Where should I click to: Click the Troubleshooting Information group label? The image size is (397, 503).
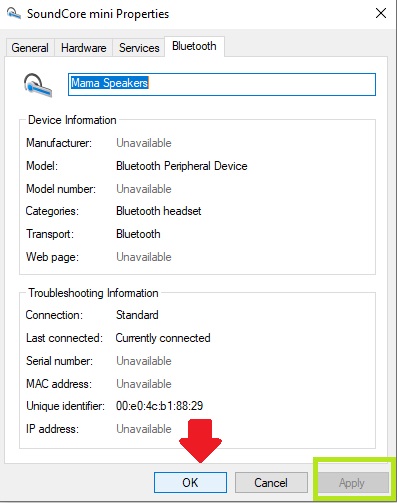tap(93, 293)
